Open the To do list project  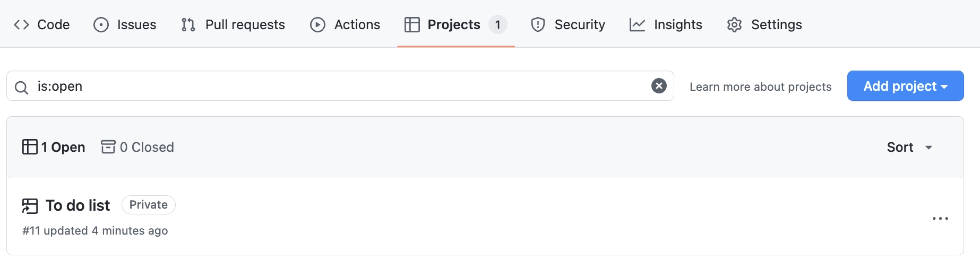[x=78, y=205]
